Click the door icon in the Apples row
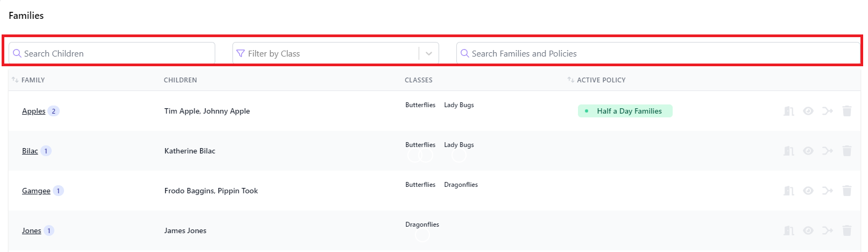The width and height of the screenshot is (868, 252). coord(789,111)
